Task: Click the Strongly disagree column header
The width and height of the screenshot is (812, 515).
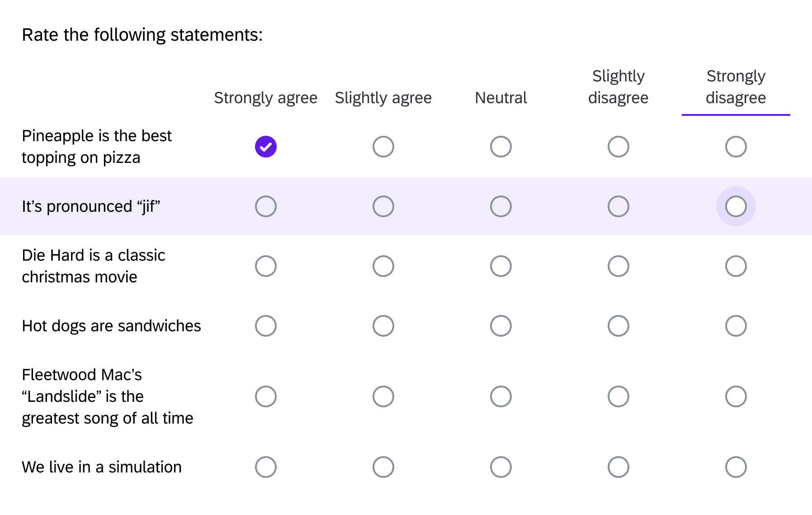Action: [736, 87]
